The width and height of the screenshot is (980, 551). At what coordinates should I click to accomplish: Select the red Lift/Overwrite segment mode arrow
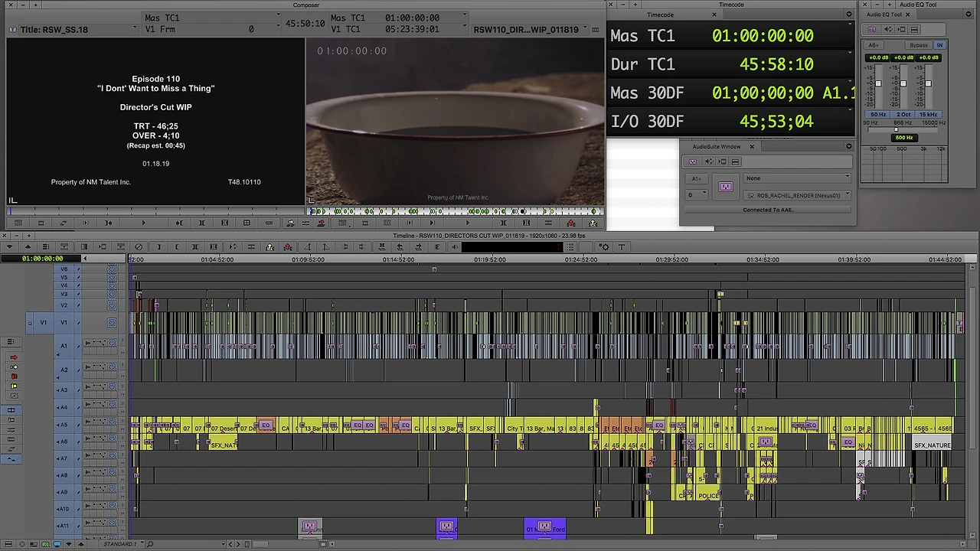[13, 357]
